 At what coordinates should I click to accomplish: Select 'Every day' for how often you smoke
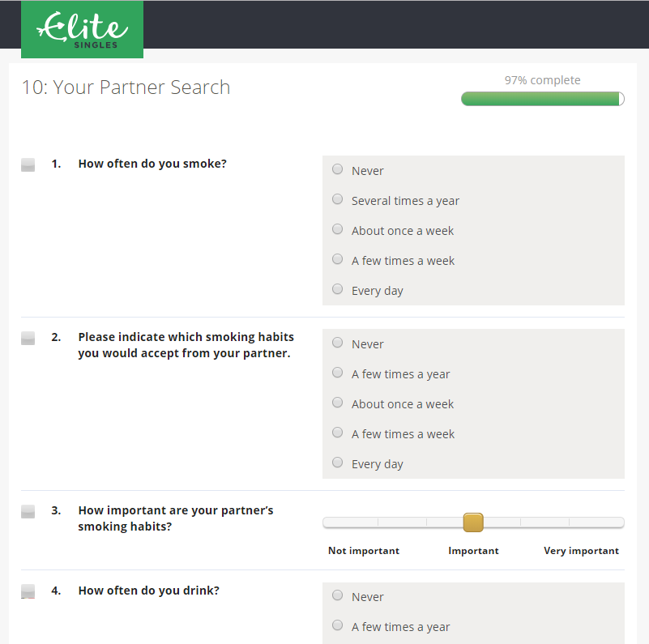[x=338, y=289]
